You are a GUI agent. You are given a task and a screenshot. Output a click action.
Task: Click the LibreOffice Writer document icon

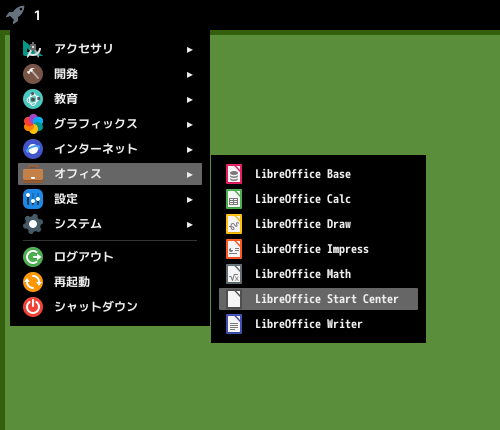tap(234, 324)
